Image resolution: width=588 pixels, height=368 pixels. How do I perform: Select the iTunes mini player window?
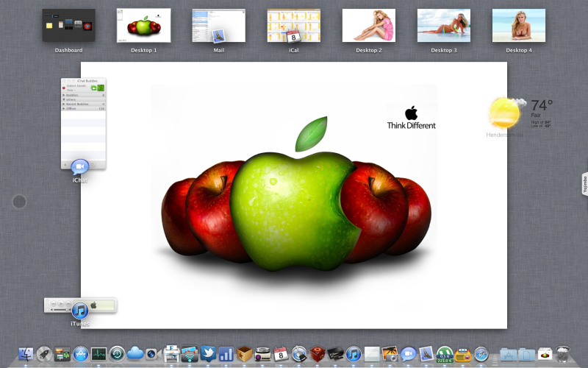click(80, 305)
